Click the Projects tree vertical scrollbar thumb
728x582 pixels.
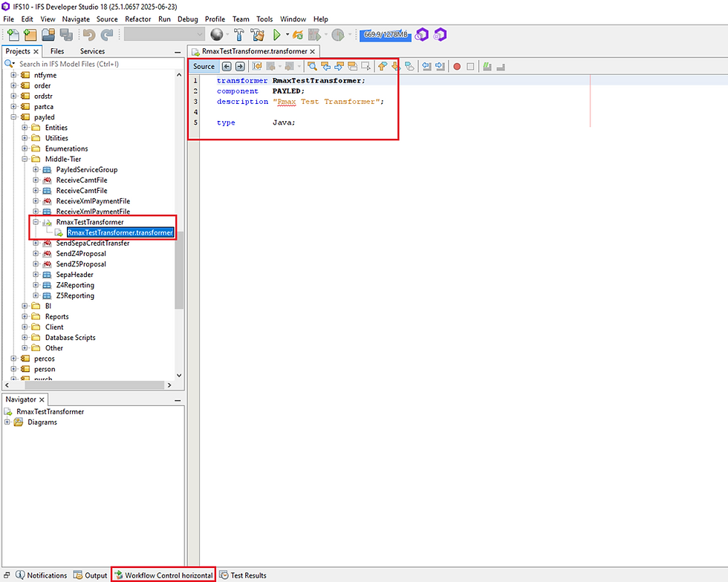point(179,270)
